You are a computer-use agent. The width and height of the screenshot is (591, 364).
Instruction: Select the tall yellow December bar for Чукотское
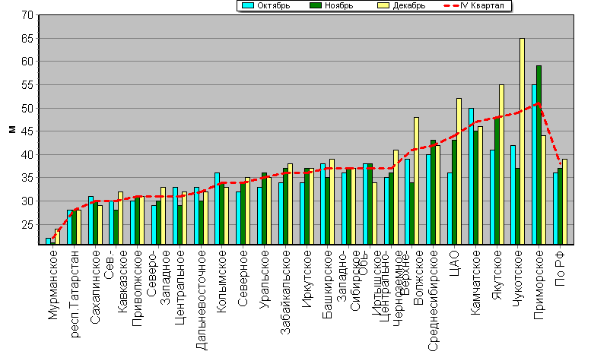[x=522, y=141]
